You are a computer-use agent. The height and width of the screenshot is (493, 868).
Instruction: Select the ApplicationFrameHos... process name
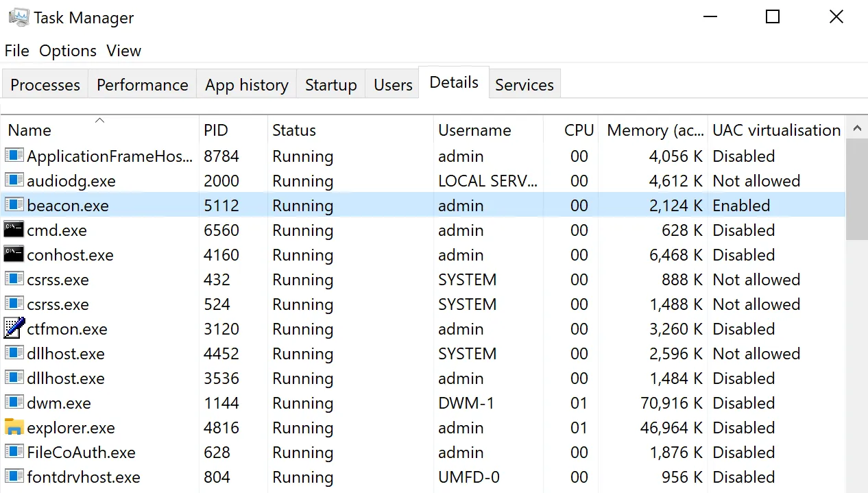click(x=110, y=156)
